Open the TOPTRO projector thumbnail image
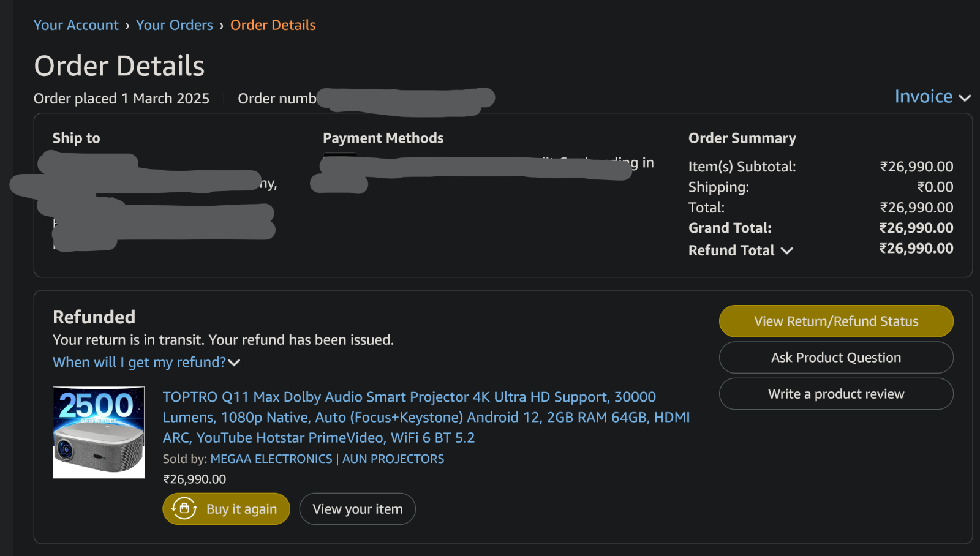The image size is (980, 556). 99,432
